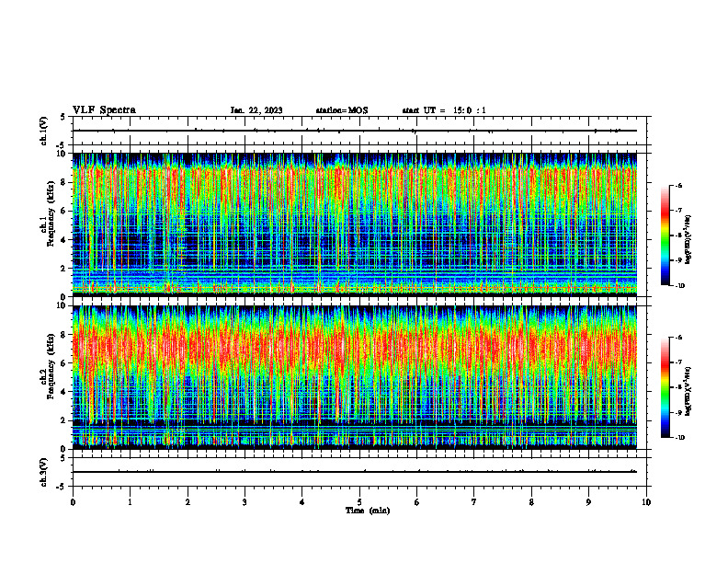The width and height of the screenshot is (728, 563).
Task: Click the ch.1 frequency "4" tick label
Action: (64, 240)
